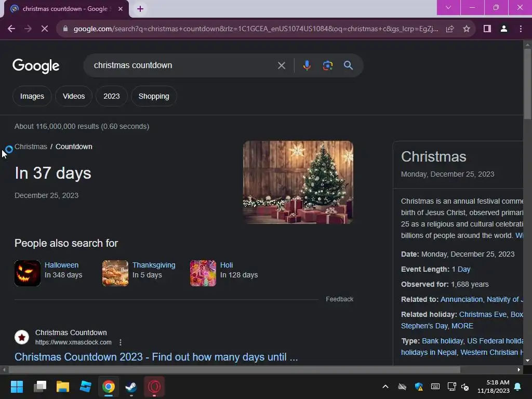Open the Chrome app on the taskbar

(109, 387)
